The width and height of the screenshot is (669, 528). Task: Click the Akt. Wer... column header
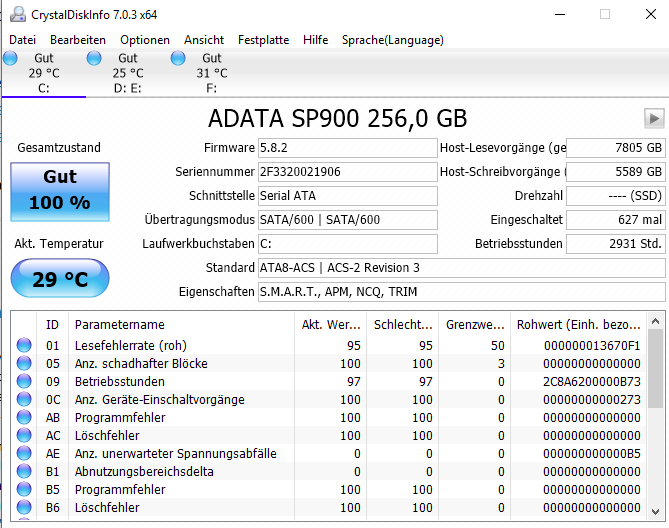[331, 325]
